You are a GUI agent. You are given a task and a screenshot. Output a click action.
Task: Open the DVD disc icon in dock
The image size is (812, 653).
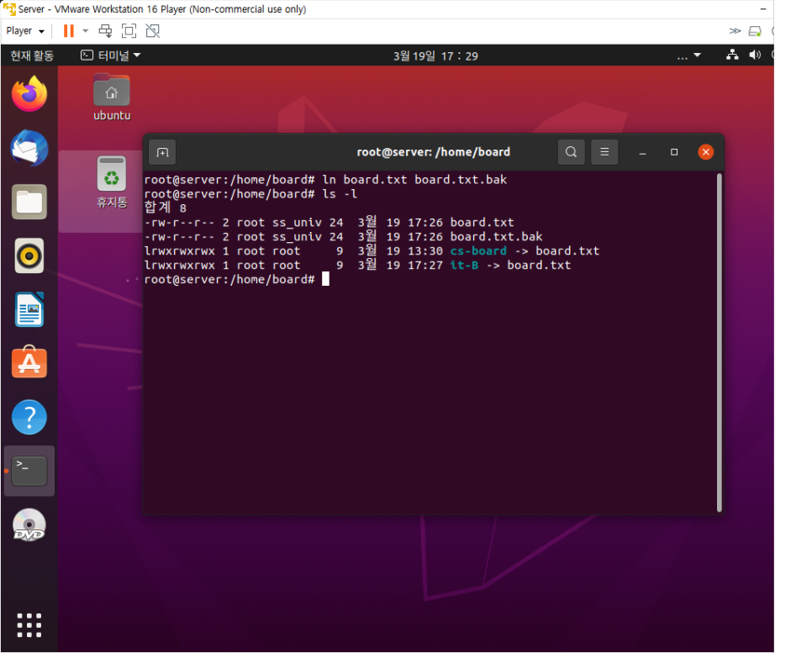coord(29,525)
